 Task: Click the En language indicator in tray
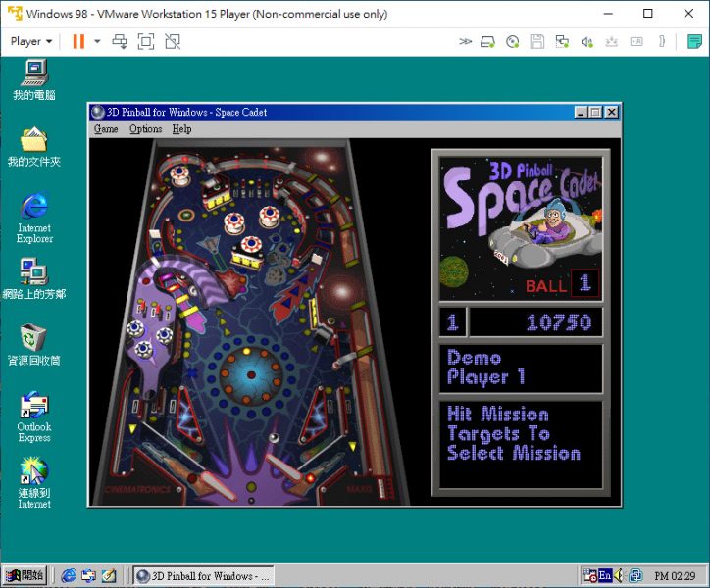click(x=605, y=575)
